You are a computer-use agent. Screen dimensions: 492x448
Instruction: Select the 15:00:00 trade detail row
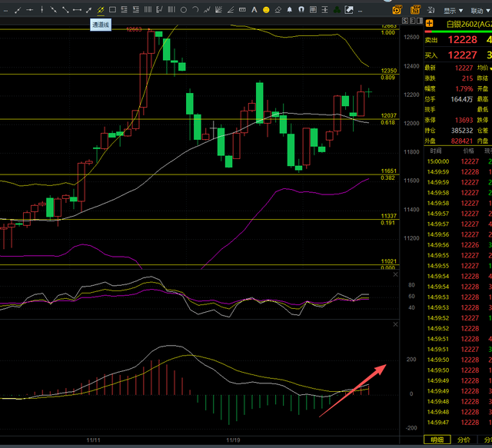tap(458, 161)
